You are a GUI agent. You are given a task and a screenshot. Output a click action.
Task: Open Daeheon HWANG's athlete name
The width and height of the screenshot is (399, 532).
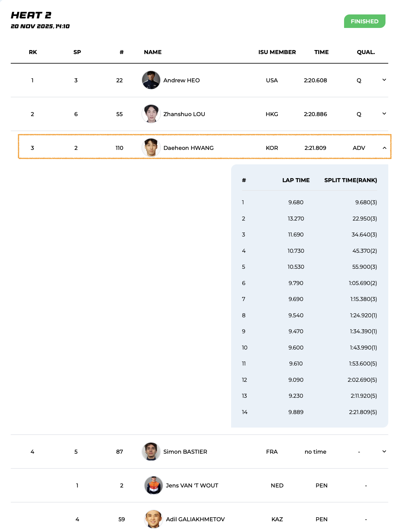[188, 148]
